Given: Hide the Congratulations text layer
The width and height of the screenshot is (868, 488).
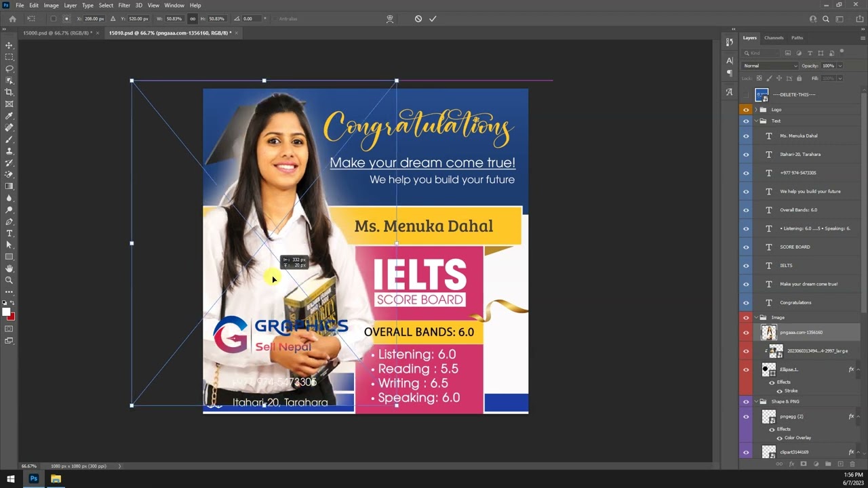Looking at the screenshot, I should [746, 302].
